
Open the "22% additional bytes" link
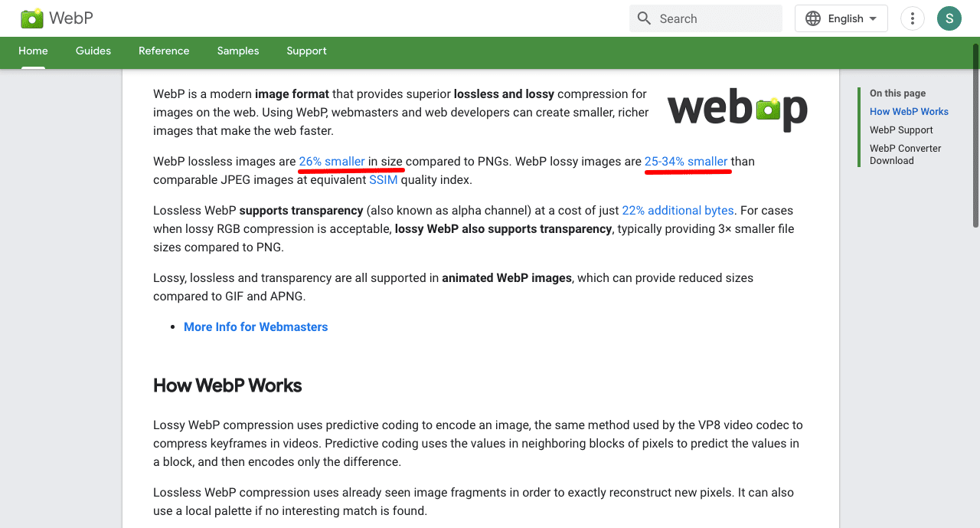[x=678, y=211]
